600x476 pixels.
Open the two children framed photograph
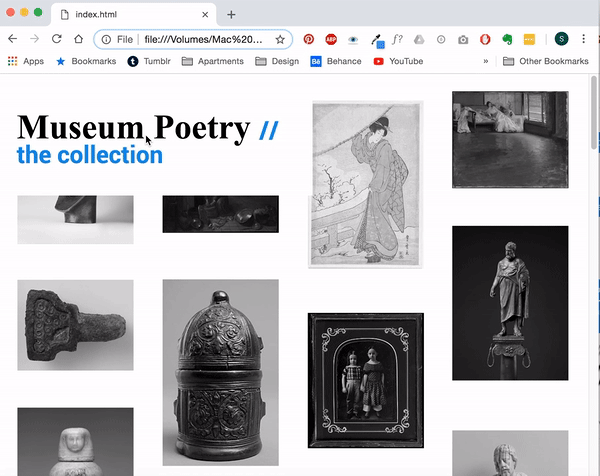pyautogui.click(x=366, y=380)
